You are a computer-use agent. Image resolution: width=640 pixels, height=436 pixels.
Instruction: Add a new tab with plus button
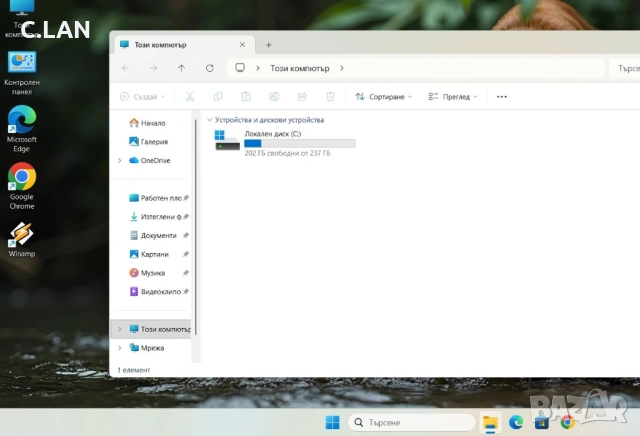click(x=268, y=45)
